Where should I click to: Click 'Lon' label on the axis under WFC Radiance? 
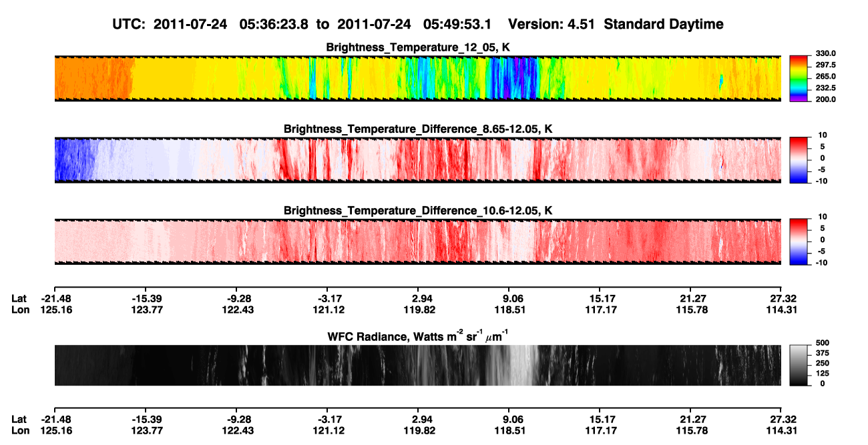click(x=20, y=430)
